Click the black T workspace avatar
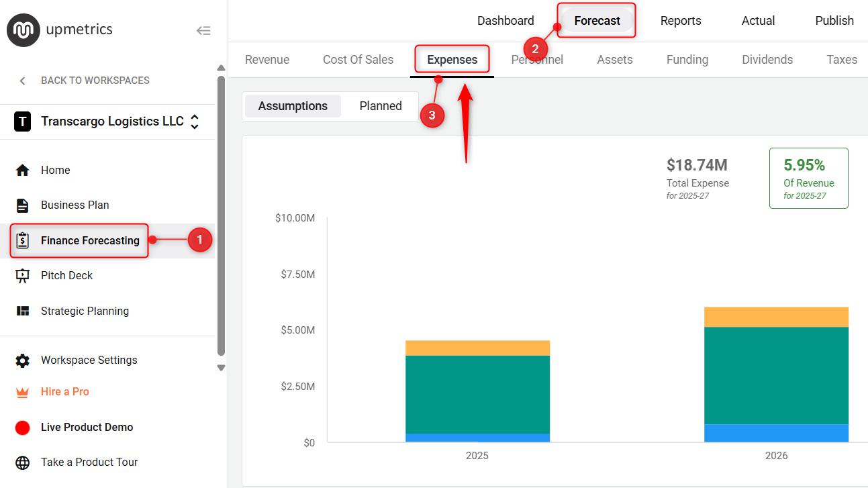 (23, 121)
